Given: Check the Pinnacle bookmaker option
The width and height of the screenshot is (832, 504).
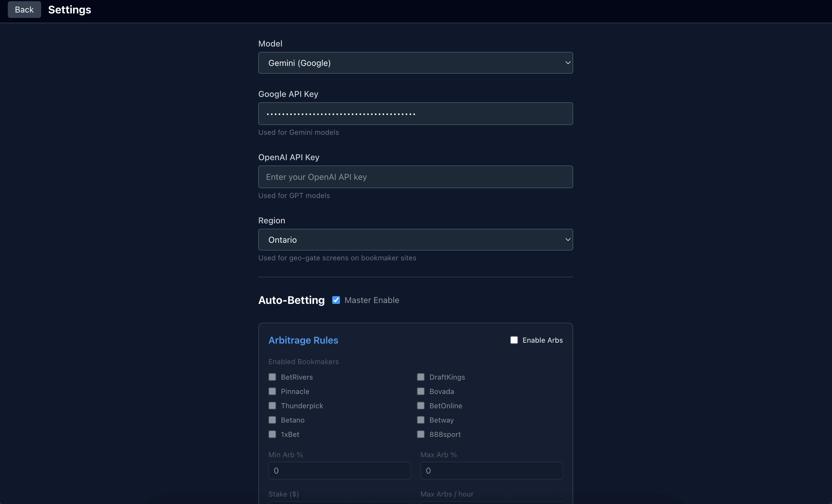Looking at the screenshot, I should (272, 391).
